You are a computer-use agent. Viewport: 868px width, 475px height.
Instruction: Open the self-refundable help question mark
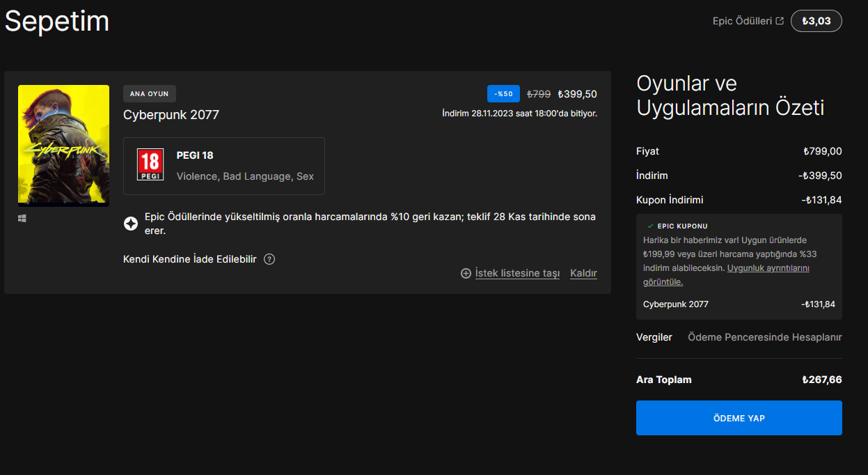click(269, 259)
